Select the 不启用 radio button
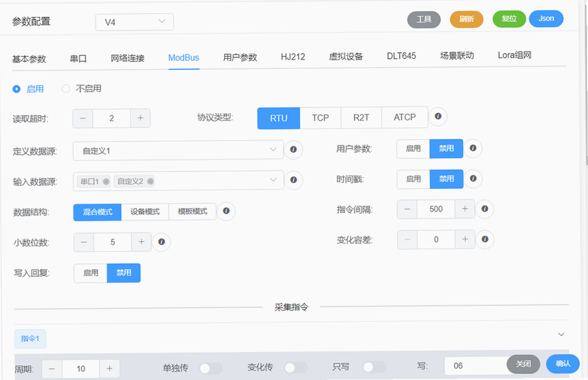Screen dimensions: 588x380 (65, 88)
